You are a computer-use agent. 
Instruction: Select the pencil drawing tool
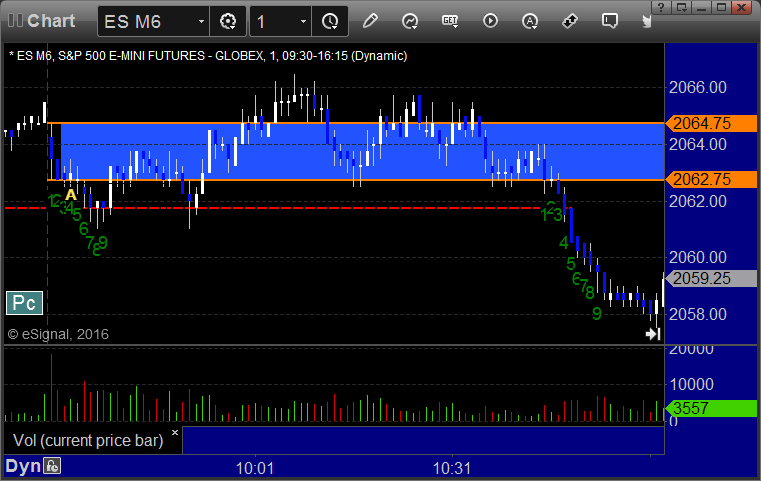tap(370, 21)
